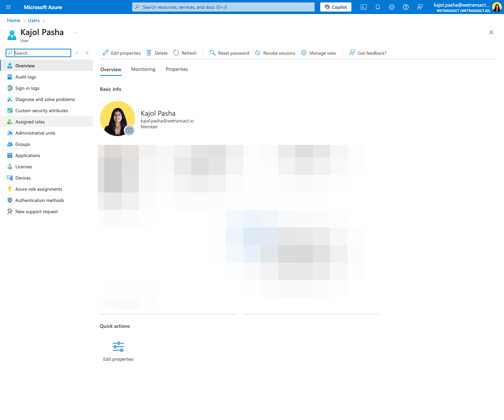Change profile photo via camera icon

click(x=129, y=130)
